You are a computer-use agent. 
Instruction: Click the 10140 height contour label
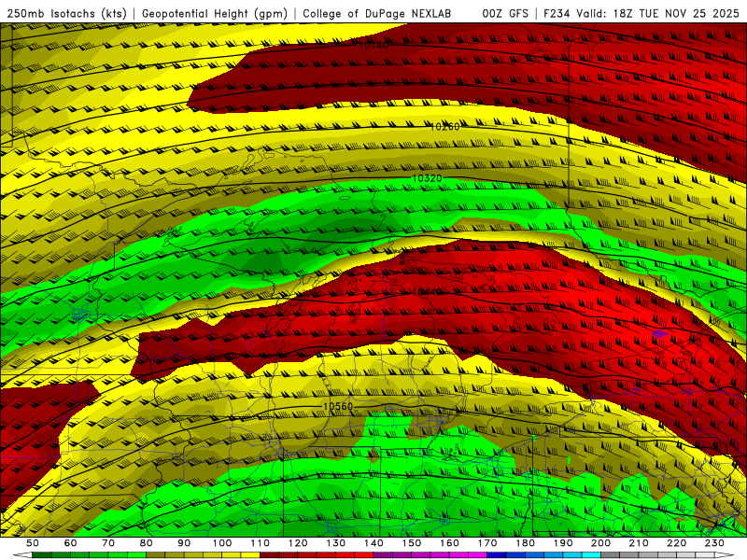click(x=373, y=45)
